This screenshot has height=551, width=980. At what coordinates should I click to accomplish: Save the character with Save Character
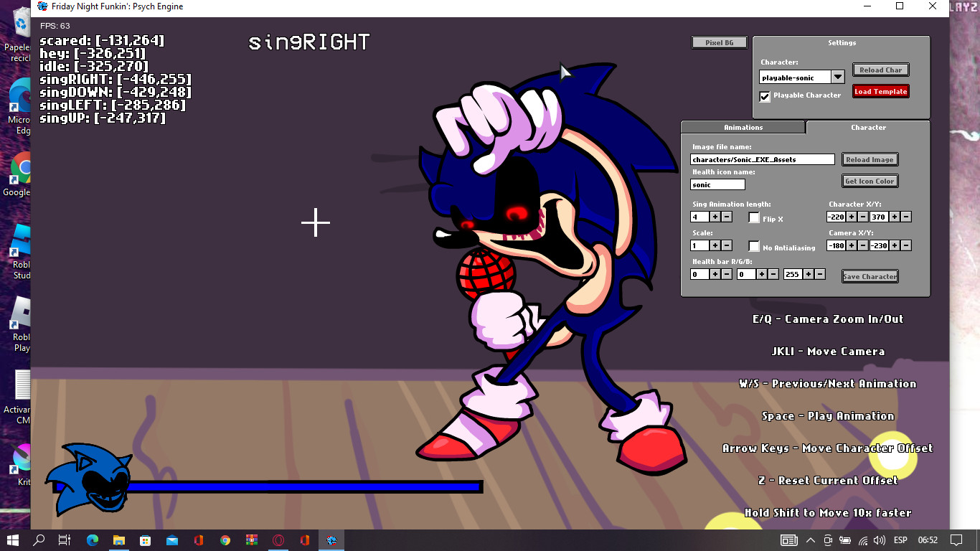coord(870,276)
